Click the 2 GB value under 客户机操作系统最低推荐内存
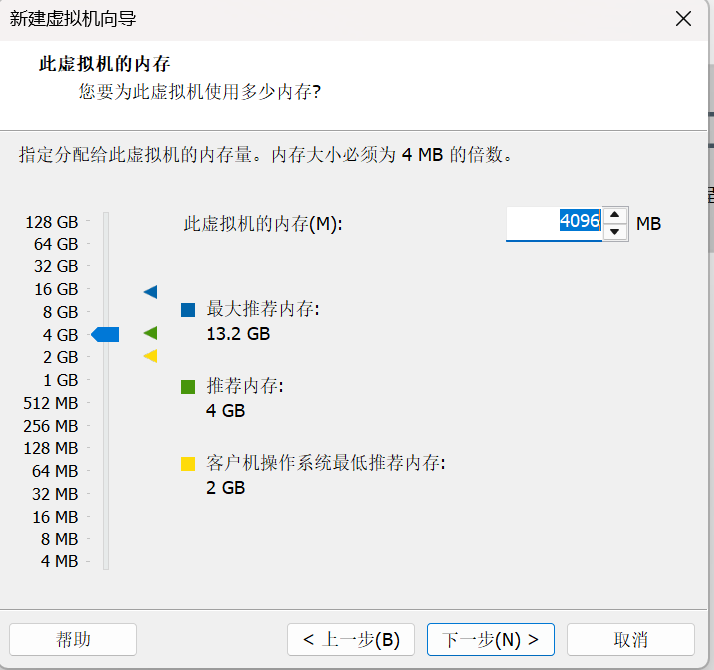This screenshot has height=670, width=714. click(x=225, y=488)
